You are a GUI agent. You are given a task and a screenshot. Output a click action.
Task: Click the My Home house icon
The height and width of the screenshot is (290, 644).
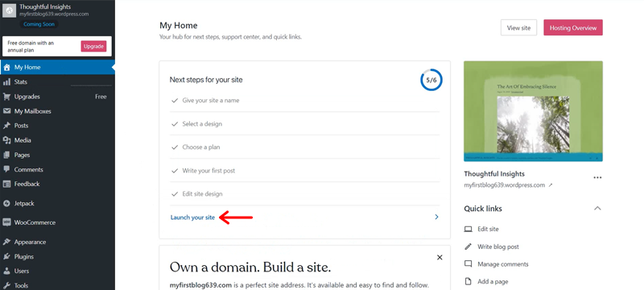click(6, 68)
